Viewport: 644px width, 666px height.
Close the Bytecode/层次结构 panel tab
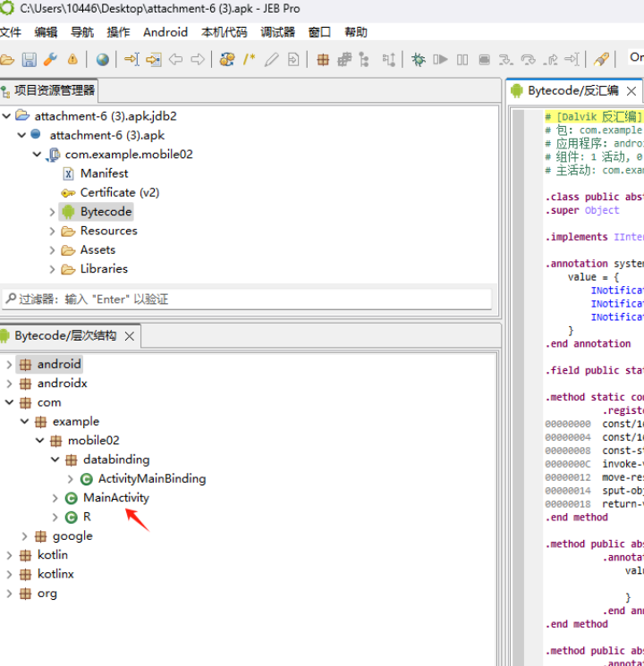pos(130,336)
